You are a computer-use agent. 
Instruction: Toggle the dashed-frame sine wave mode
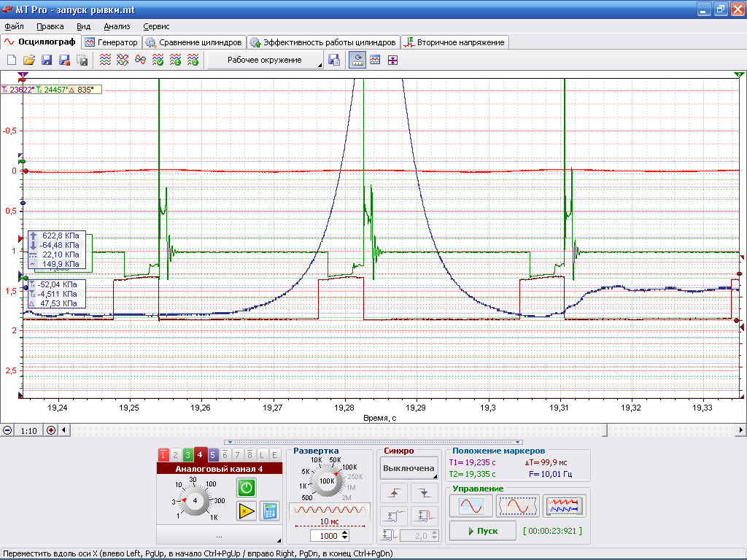[x=518, y=506]
